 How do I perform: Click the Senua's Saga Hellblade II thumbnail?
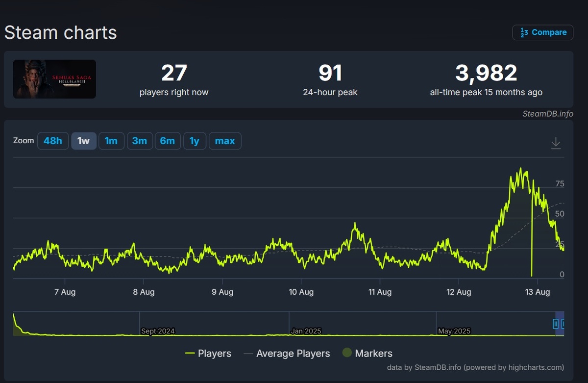coord(54,79)
